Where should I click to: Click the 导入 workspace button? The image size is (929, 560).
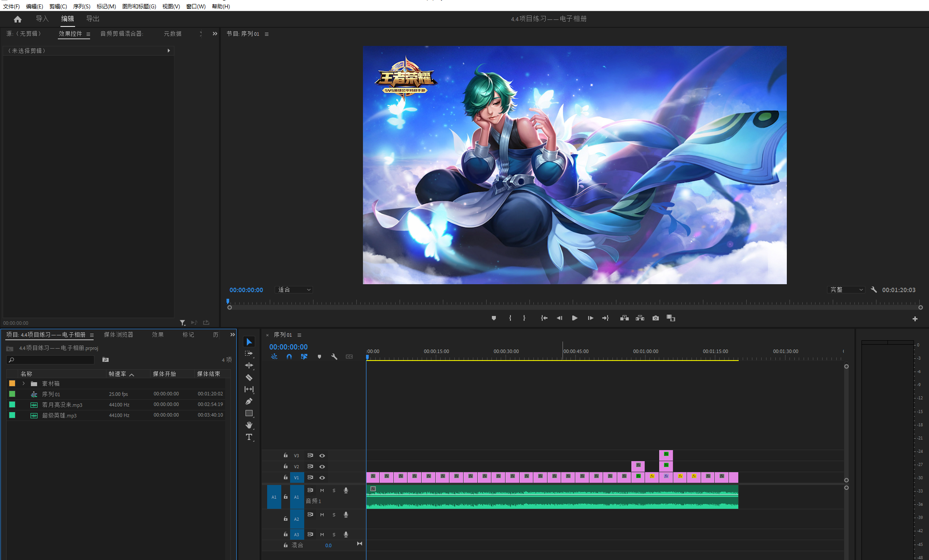point(42,19)
